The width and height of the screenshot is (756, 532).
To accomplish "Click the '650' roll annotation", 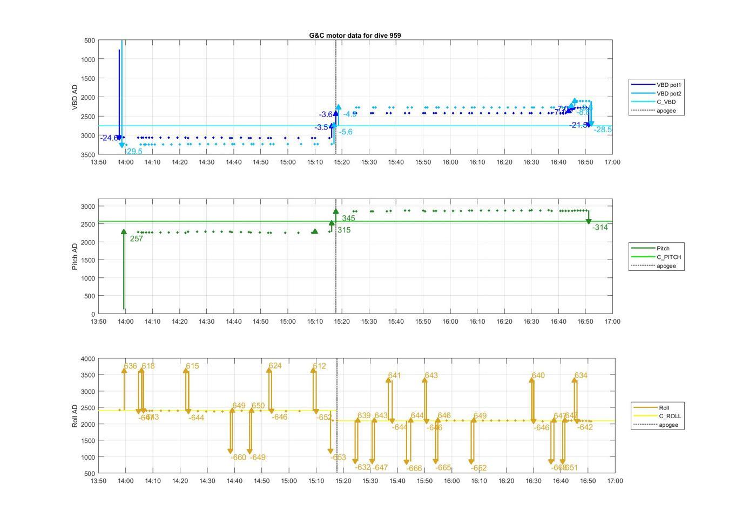I will (x=258, y=406).
